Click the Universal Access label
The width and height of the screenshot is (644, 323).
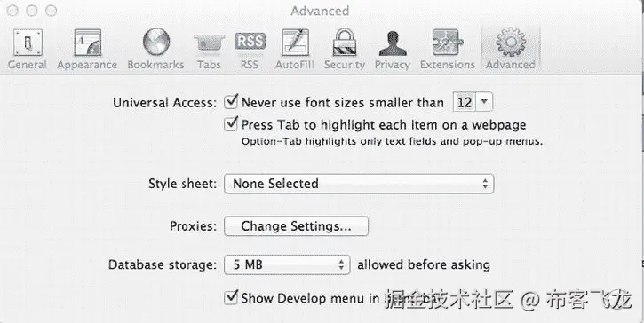pyautogui.click(x=164, y=103)
